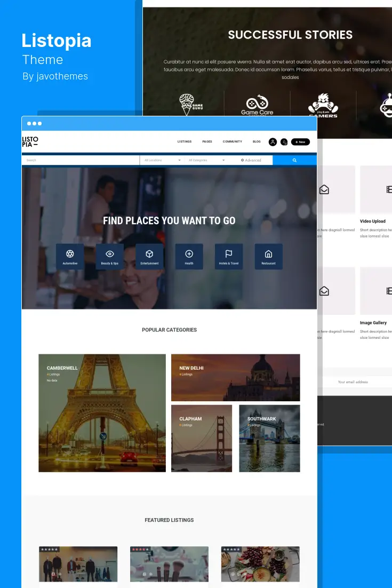Click the makeup brushes listing rating stars
Screen dimensions: 392x588
click(141, 550)
